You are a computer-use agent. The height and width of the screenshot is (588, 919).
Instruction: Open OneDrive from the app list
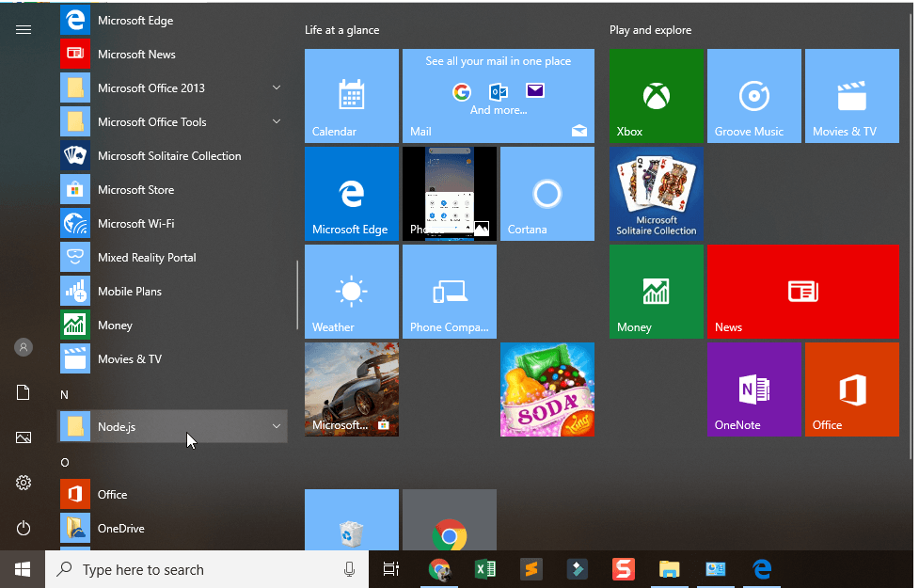click(x=173, y=529)
